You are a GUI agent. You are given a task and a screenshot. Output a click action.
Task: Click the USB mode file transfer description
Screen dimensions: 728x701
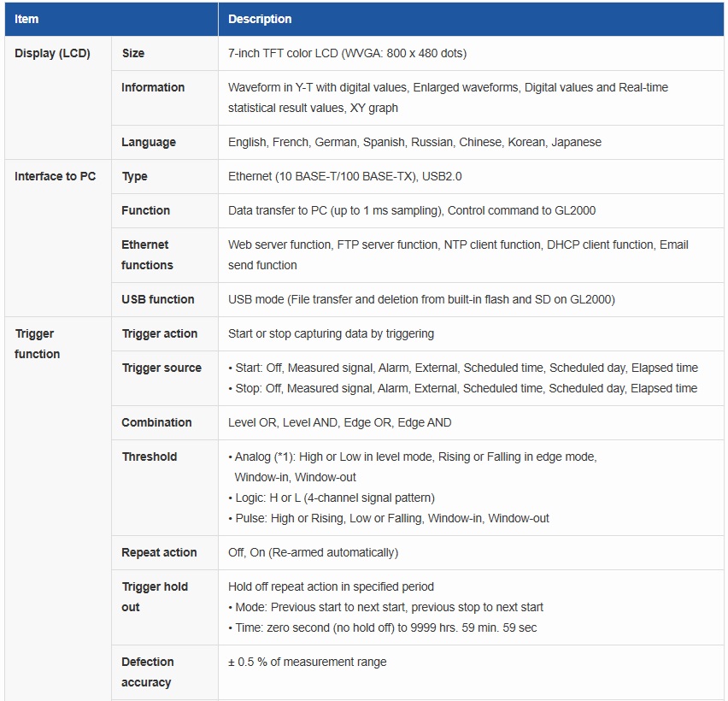(x=421, y=299)
